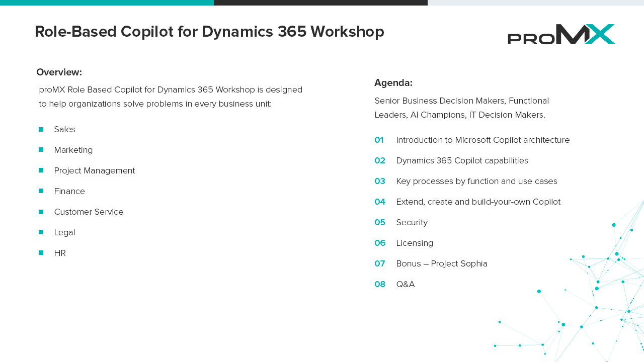Select the 'Marketing' bullet item
Screen dimensions: 644x362
click(73, 150)
